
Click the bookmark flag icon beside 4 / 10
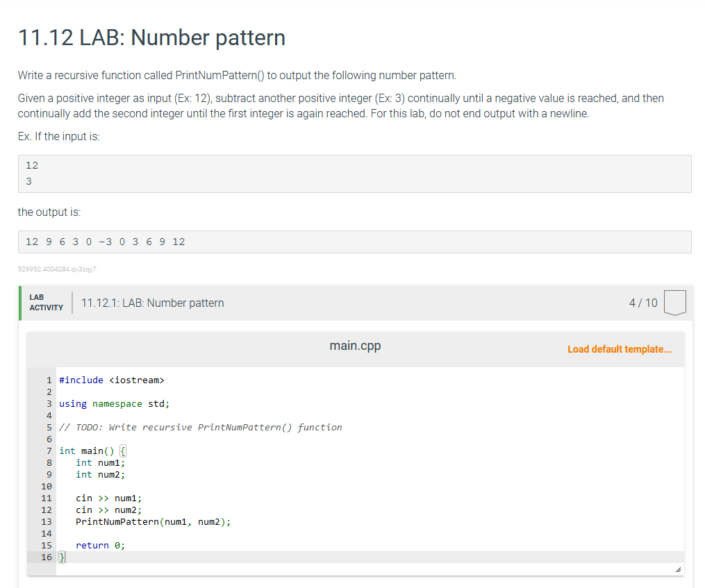click(x=674, y=303)
